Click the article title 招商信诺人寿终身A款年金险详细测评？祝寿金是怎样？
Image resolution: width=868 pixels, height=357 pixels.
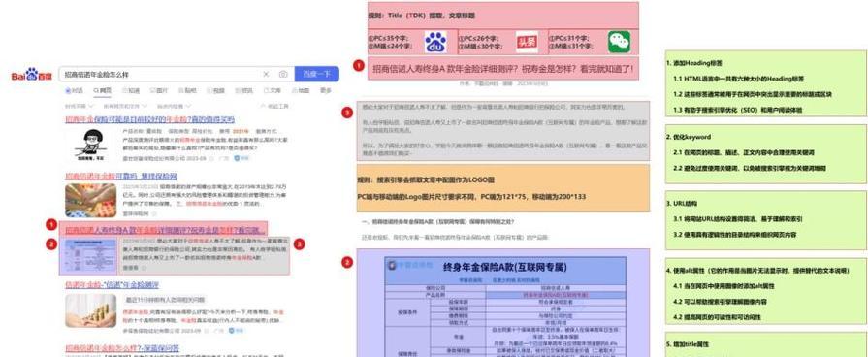[x=503, y=69]
